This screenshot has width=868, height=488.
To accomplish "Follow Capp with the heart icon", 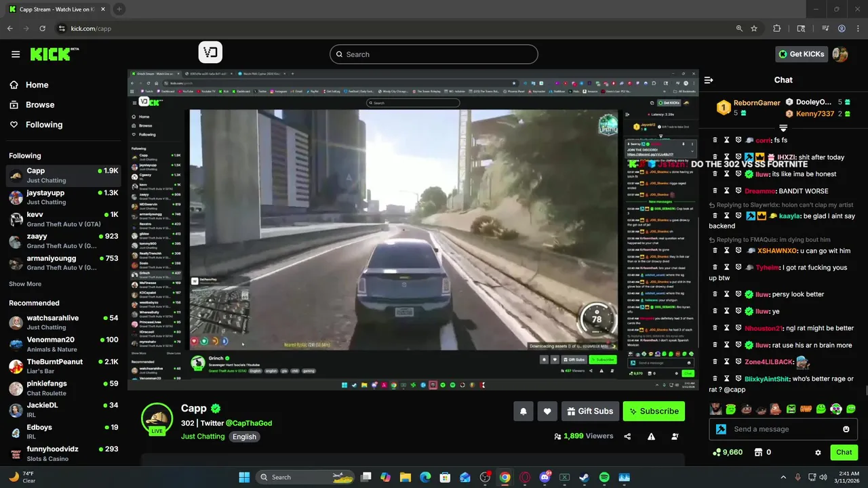I will pyautogui.click(x=547, y=411).
